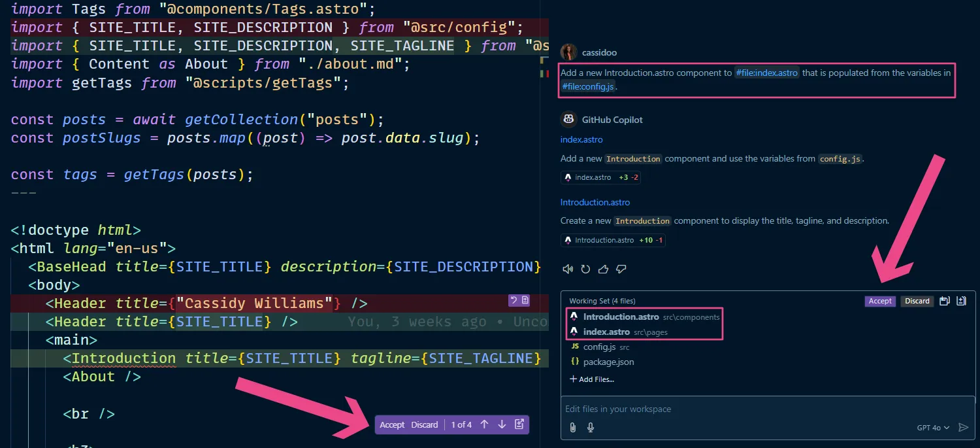Viewport: 980px width, 448px height.
Task: Click the cassidoo username label
Action: tap(599, 52)
